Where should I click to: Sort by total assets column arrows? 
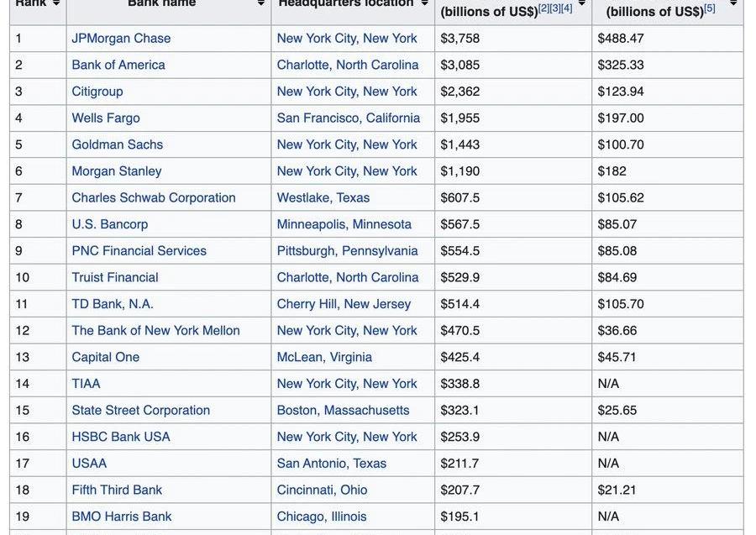(582, 3)
